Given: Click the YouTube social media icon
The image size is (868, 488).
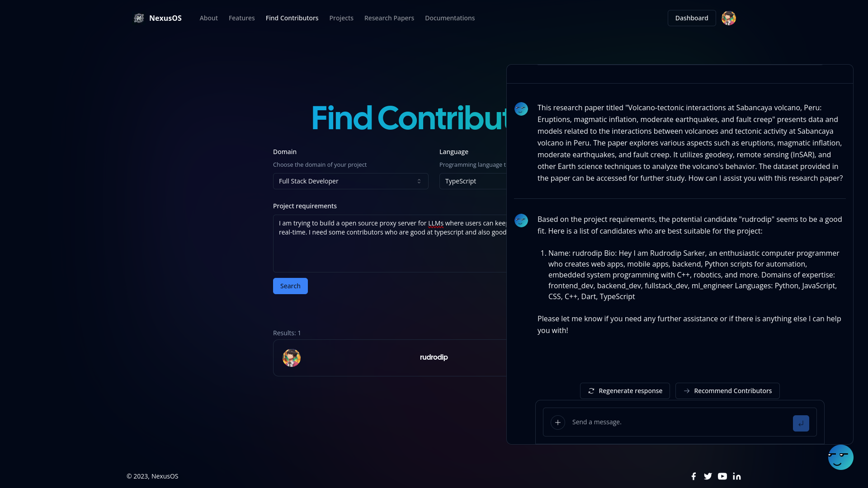Looking at the screenshot, I should pos(722,476).
